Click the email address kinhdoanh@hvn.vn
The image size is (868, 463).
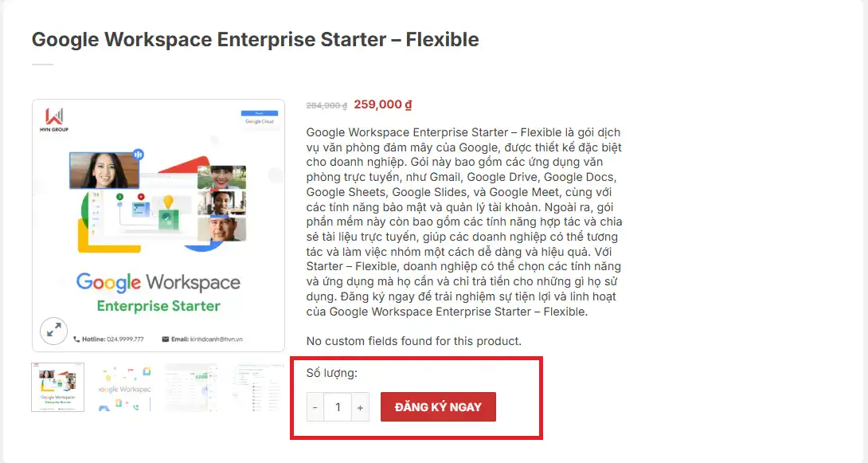click(x=216, y=339)
